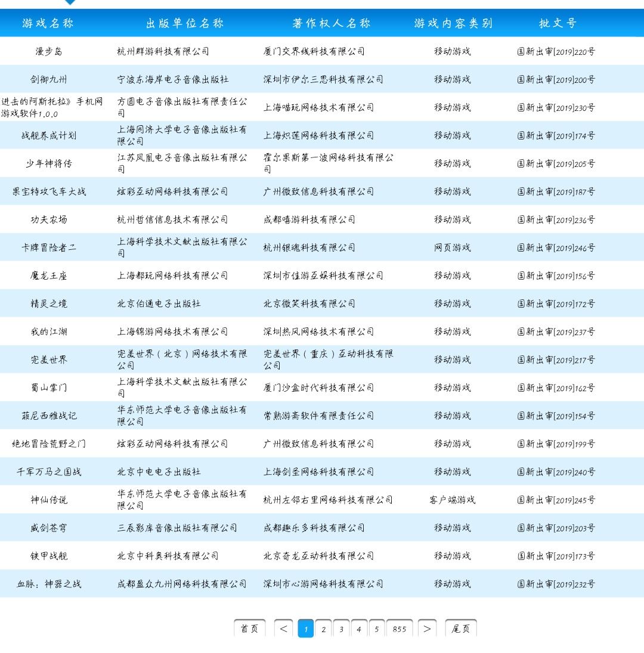Screen dimensions: 644x653
Task: Click approval number 国新出审[2019]217号
Action: (x=556, y=360)
